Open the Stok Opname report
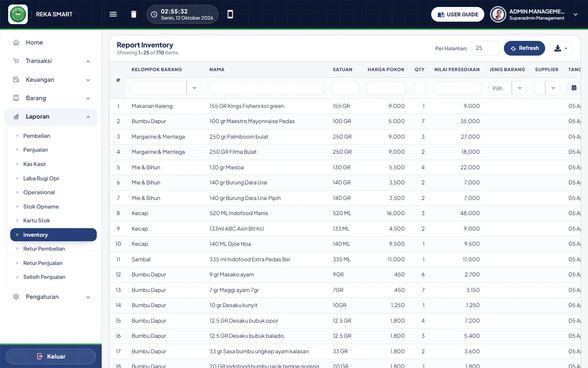The width and height of the screenshot is (588, 368). coord(41,206)
